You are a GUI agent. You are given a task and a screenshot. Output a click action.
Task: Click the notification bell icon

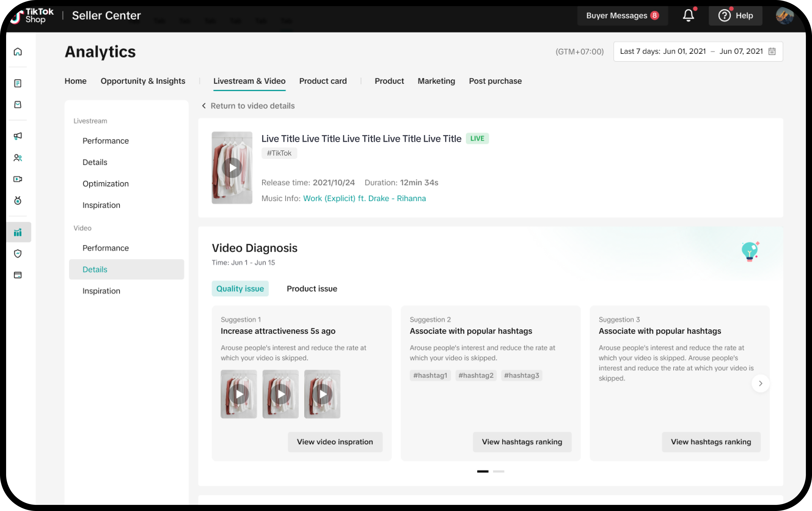[689, 16]
